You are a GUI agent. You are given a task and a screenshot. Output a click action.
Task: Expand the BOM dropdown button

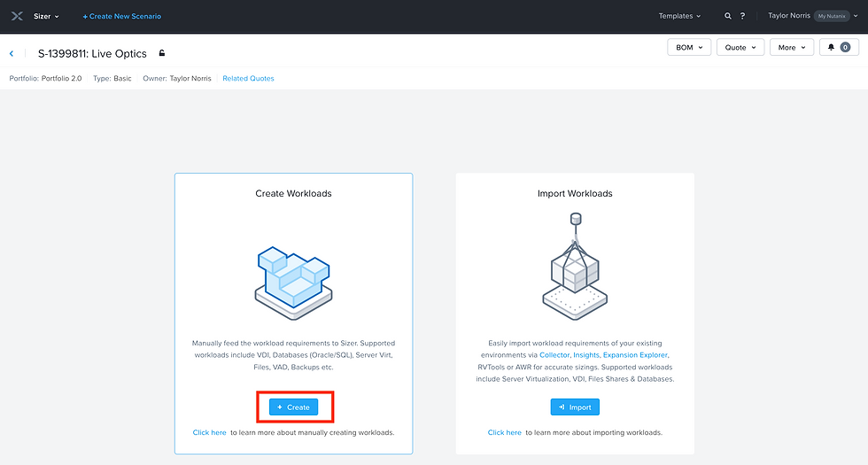689,47
